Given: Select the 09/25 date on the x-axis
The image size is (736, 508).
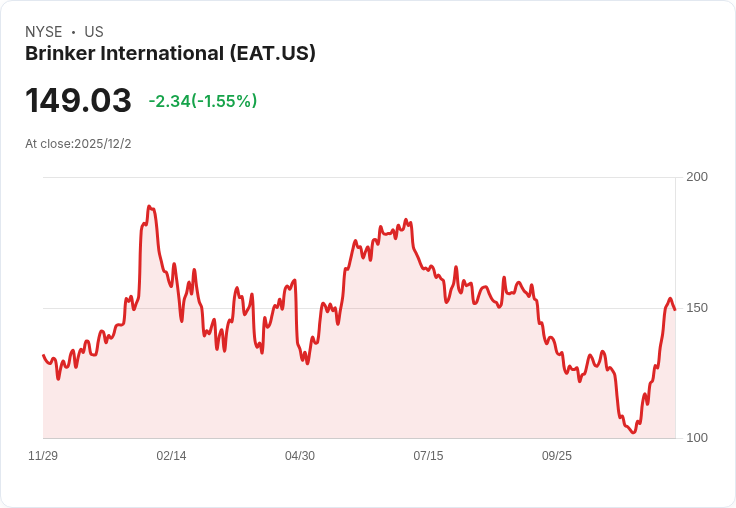Looking at the screenshot, I should click(x=557, y=456).
